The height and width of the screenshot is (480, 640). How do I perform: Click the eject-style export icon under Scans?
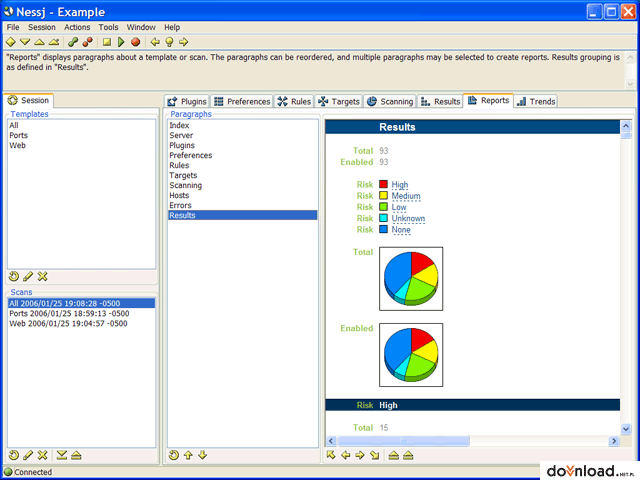click(76, 455)
